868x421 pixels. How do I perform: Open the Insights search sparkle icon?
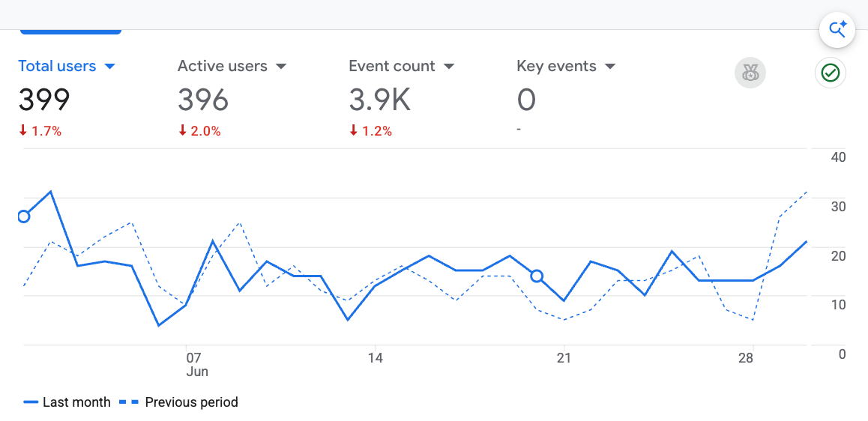click(x=837, y=28)
